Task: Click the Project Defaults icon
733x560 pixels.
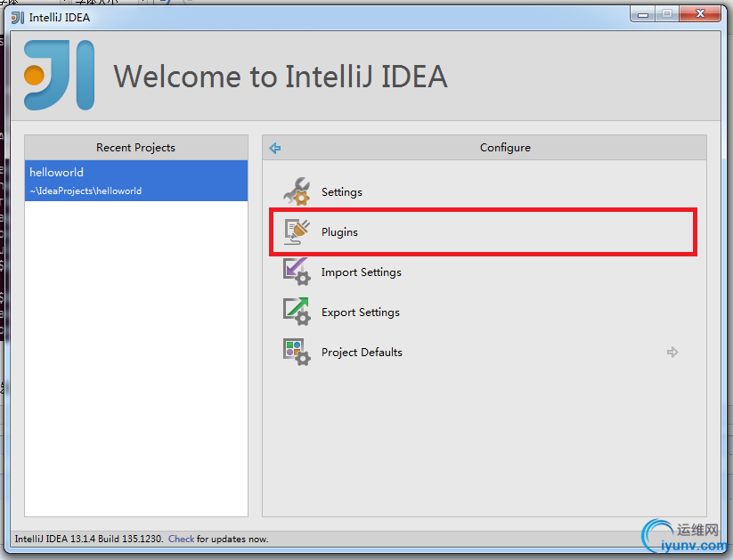Action: [x=297, y=352]
